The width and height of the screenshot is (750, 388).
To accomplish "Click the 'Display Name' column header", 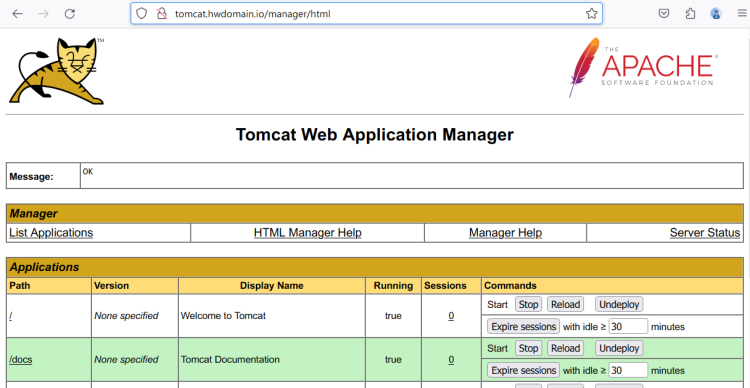I will pyautogui.click(x=272, y=286).
